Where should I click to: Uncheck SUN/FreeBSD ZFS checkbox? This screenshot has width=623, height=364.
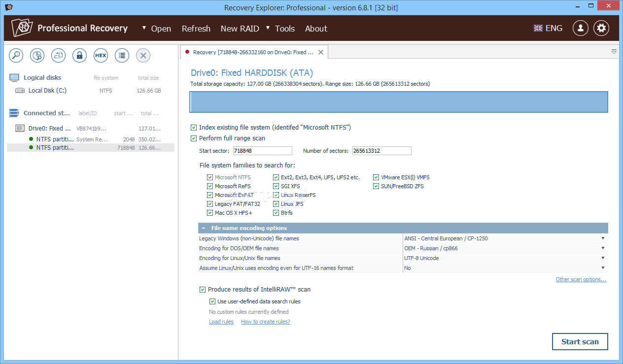(x=376, y=186)
